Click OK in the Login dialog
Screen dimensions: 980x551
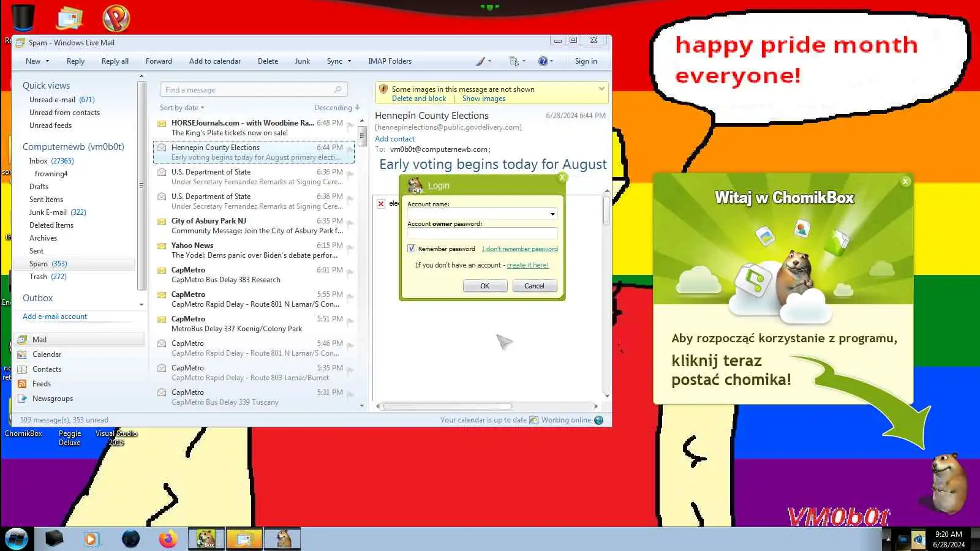(x=485, y=286)
